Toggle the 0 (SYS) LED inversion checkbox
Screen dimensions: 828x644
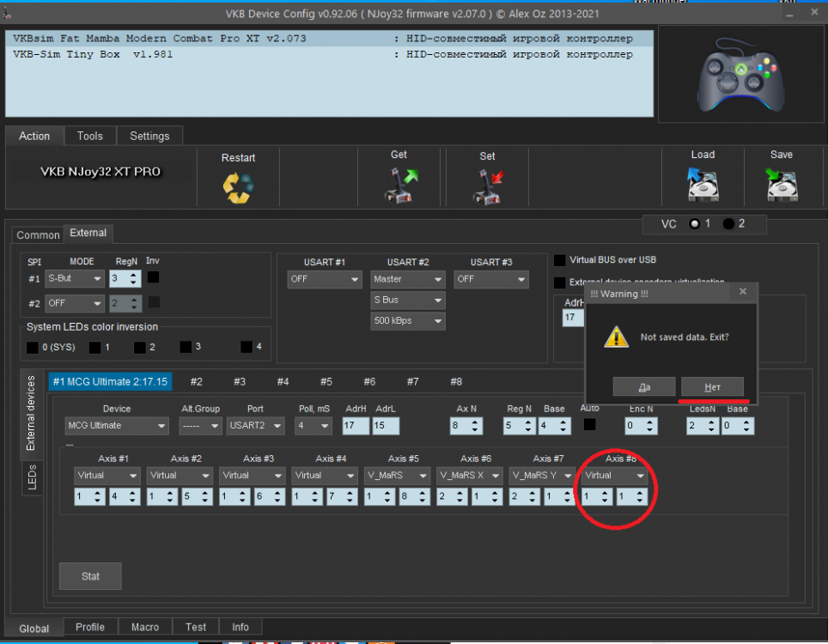tap(32, 348)
